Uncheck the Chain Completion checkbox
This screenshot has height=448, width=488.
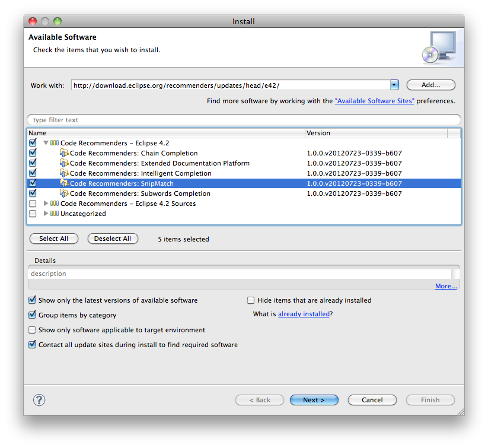coord(33,153)
